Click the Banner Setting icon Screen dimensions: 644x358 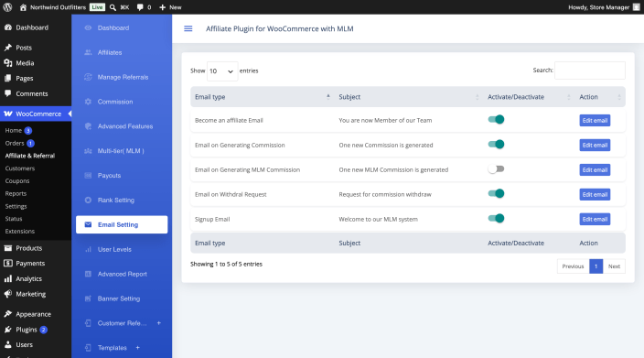(88, 298)
